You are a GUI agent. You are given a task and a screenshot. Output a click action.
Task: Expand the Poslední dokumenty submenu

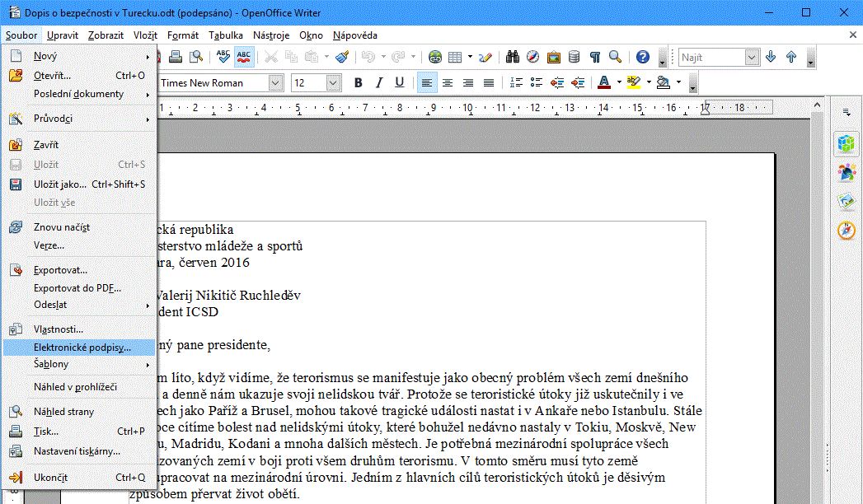click(x=78, y=94)
